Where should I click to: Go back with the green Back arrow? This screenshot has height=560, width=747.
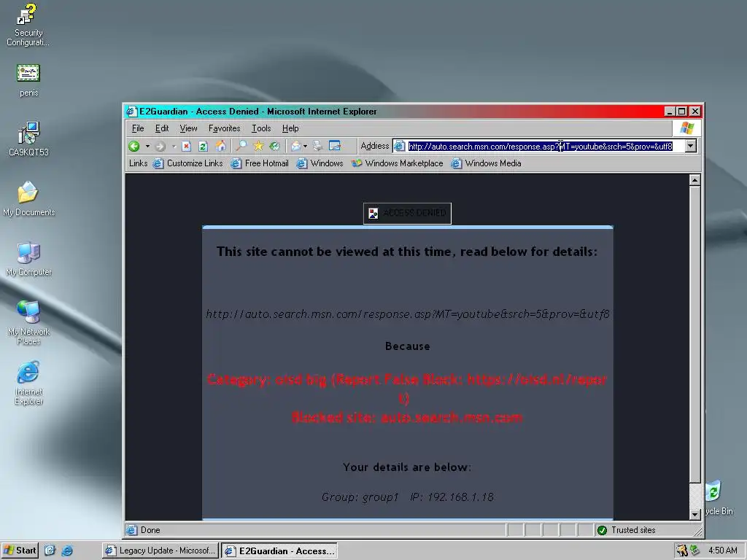point(134,146)
